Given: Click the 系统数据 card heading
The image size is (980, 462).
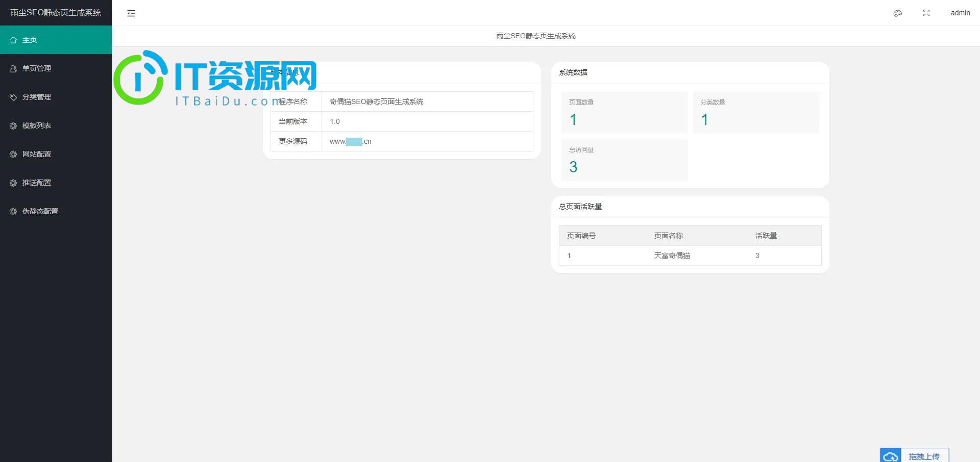Looking at the screenshot, I should [x=573, y=72].
